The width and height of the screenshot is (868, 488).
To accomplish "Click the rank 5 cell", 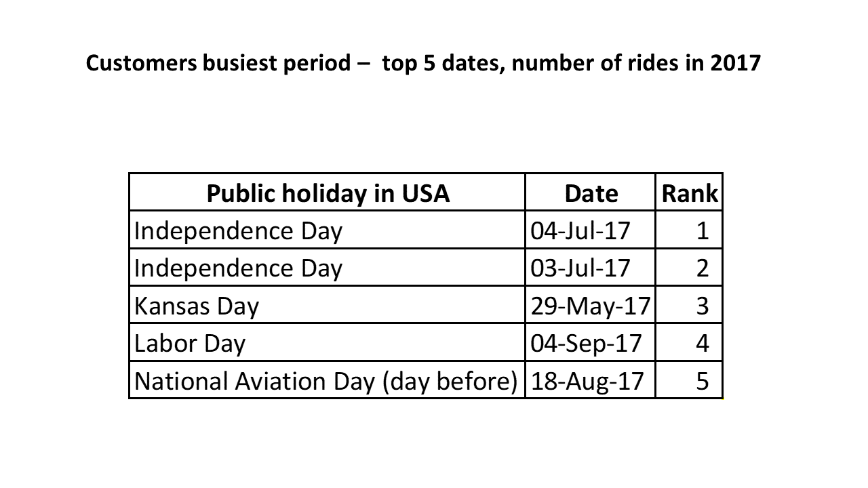I will point(689,380).
